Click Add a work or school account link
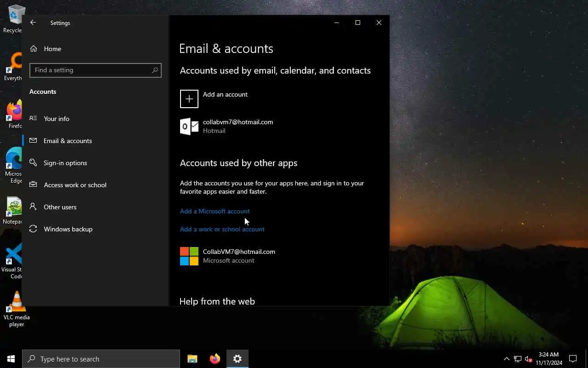Viewport: 588px width, 368px height. tap(222, 229)
